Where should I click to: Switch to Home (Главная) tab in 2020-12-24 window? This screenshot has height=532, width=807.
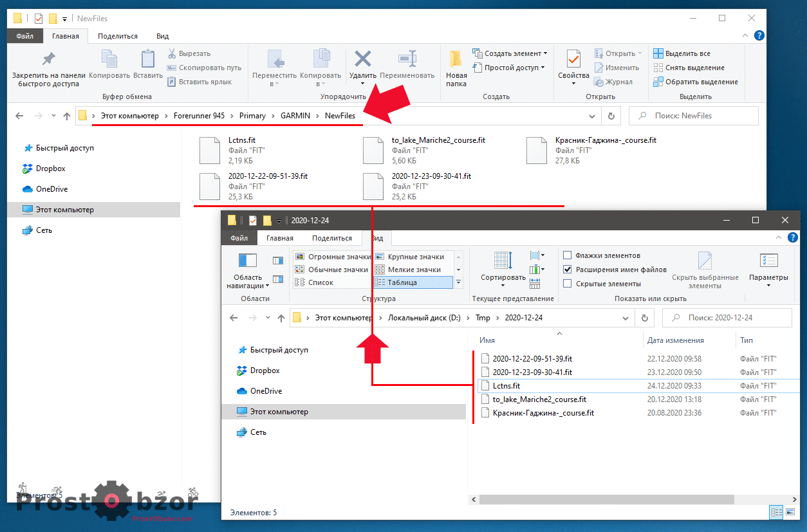[280, 238]
